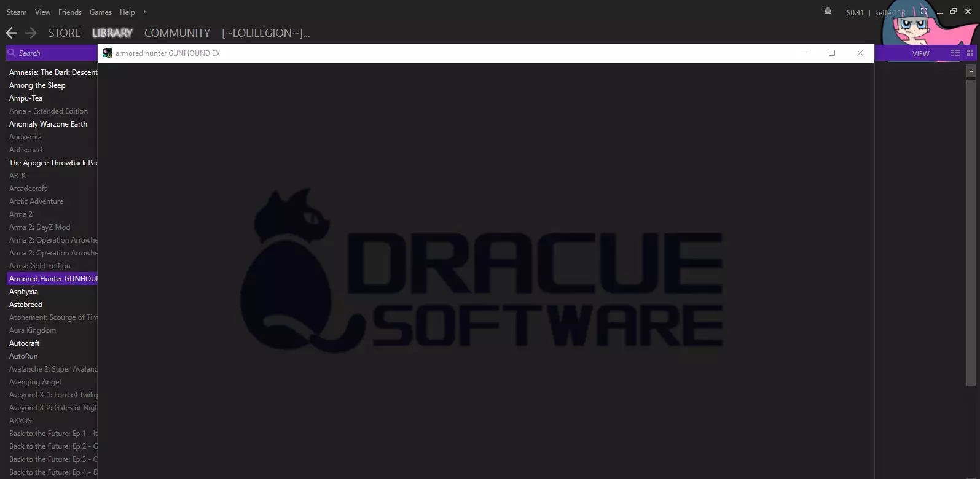The height and width of the screenshot is (479, 980).
Task: Click the GUNHOUND EX window title icon
Action: coord(108,53)
